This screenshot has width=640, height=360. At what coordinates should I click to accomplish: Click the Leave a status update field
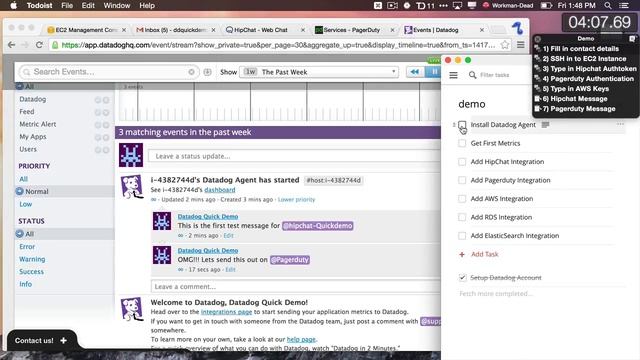(x=294, y=156)
